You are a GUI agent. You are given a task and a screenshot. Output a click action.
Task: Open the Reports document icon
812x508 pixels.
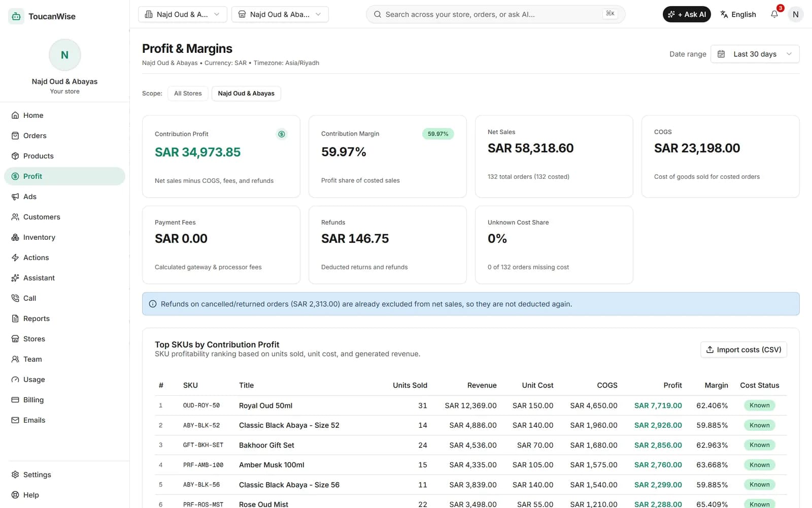[x=15, y=319]
